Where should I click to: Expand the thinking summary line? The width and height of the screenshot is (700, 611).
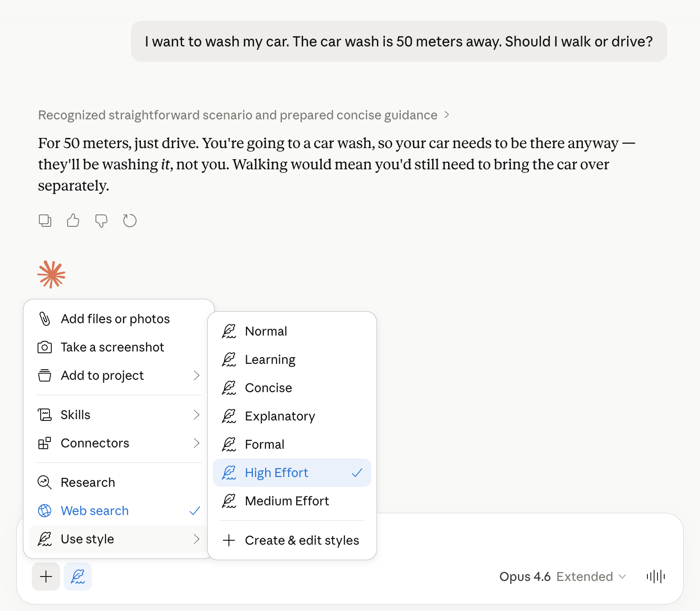(243, 115)
